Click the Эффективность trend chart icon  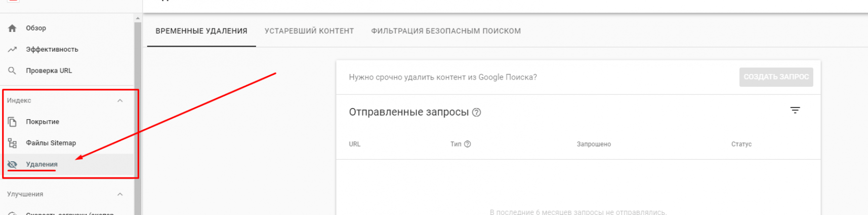click(x=13, y=50)
